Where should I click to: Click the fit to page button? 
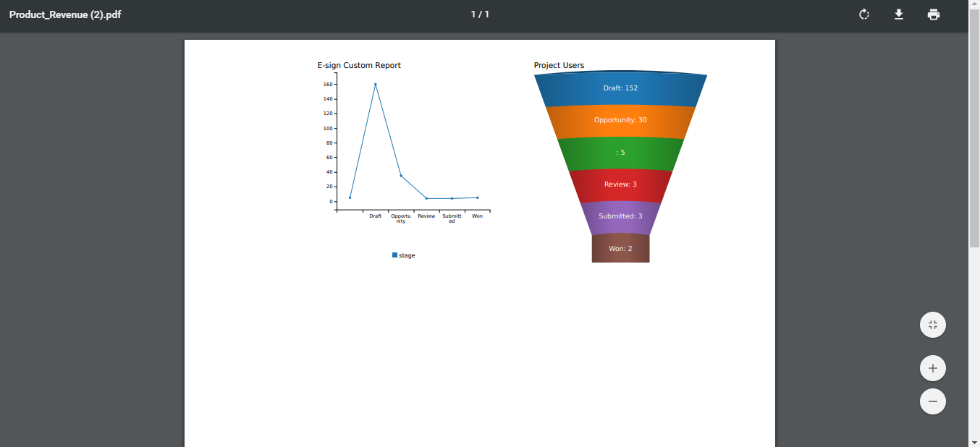(x=932, y=325)
